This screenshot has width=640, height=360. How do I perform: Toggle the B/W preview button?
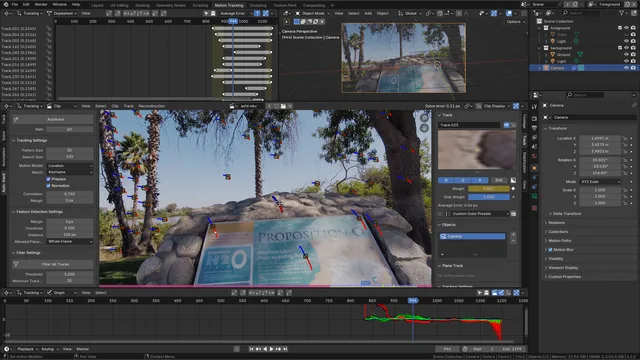pyautogui.click(x=499, y=180)
